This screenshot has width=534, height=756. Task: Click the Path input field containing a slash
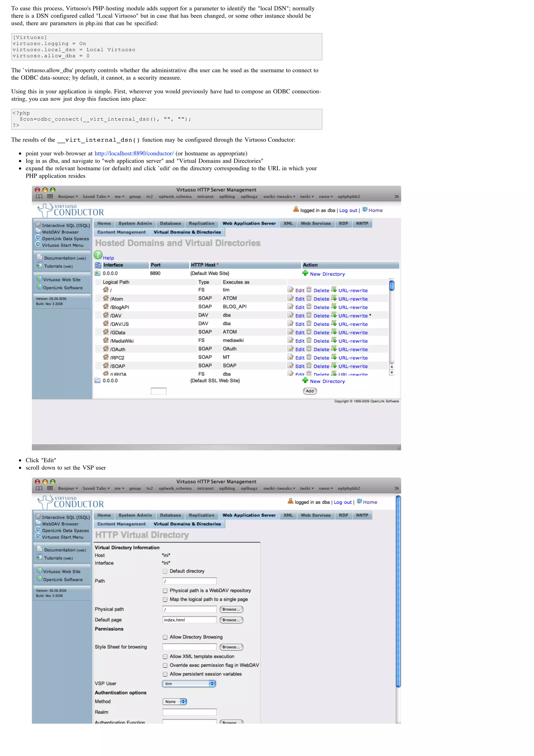190,581
